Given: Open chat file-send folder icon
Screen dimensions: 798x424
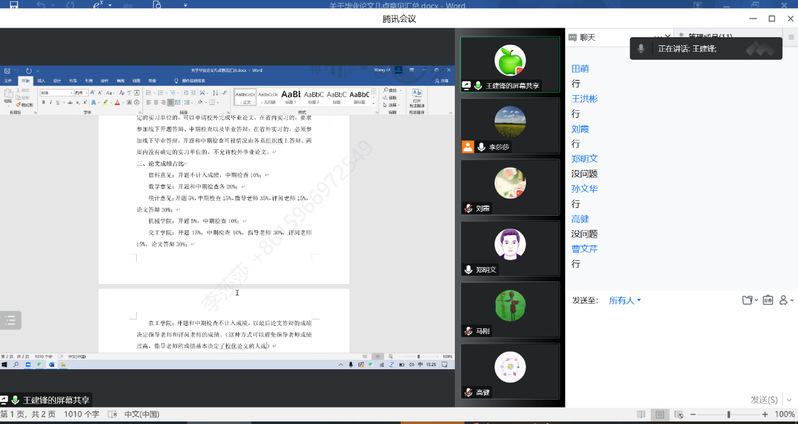Looking at the screenshot, I should 748,300.
